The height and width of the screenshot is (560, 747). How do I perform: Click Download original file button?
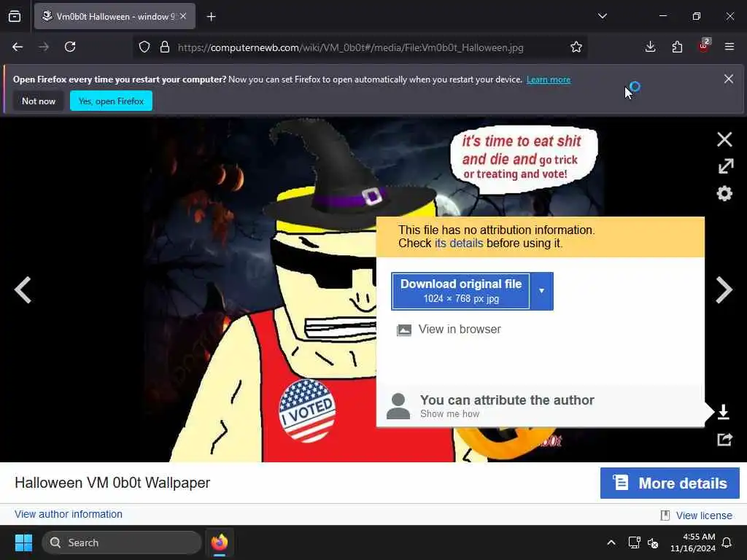(x=461, y=291)
